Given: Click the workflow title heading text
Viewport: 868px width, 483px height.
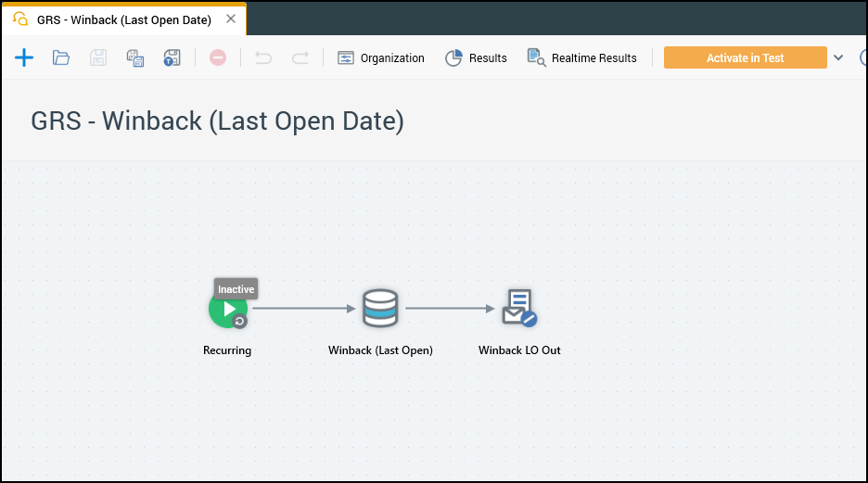Looking at the screenshot, I should pos(218,121).
